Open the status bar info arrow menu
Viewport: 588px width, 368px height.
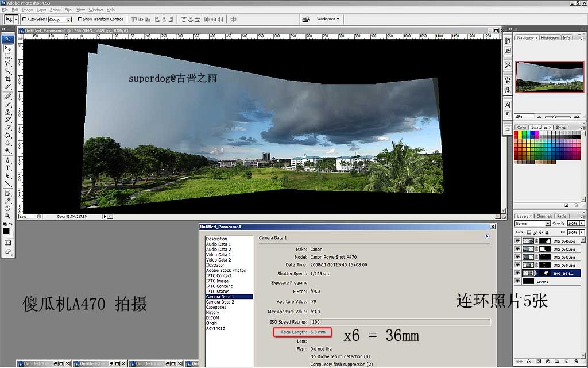tap(105, 216)
